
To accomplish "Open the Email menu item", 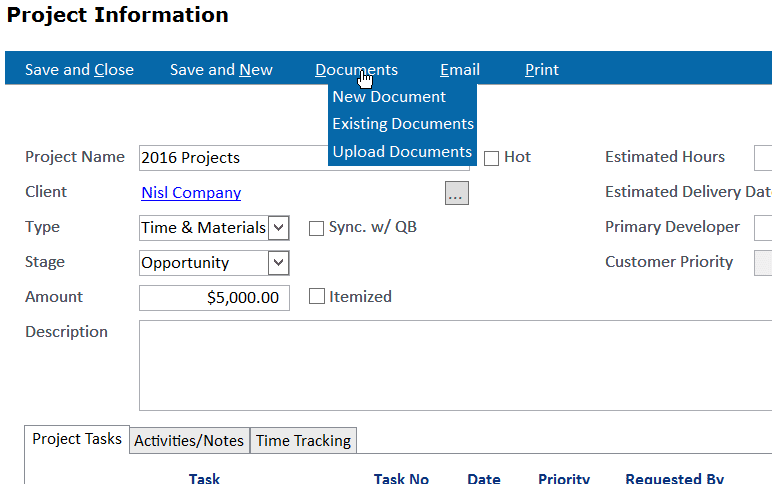I will [460, 69].
